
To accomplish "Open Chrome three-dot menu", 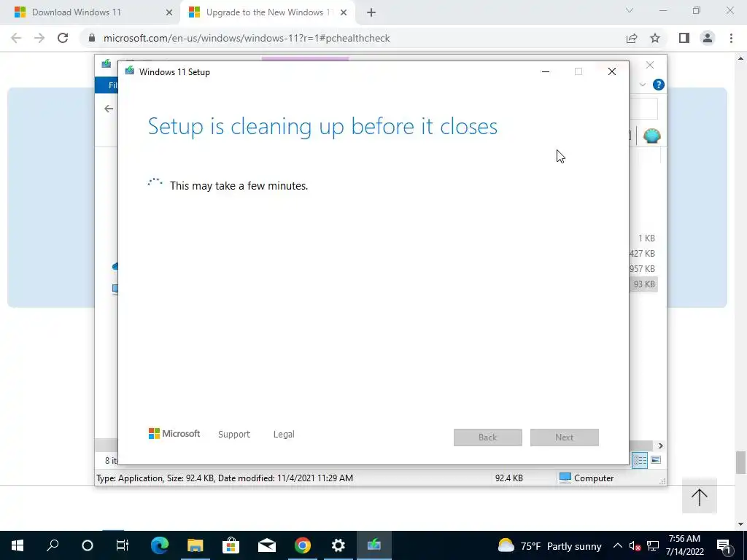I will [x=731, y=38].
